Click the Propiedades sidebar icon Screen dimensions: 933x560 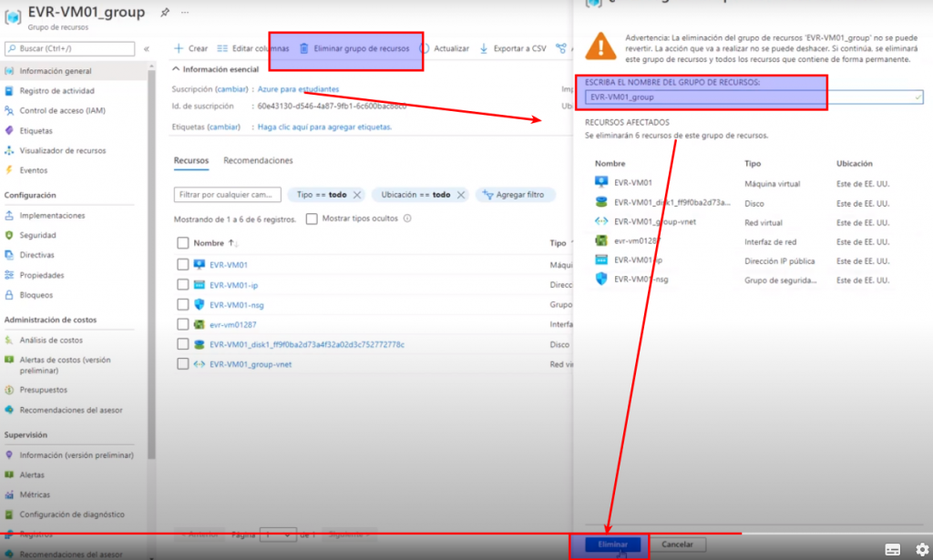tap(9, 275)
